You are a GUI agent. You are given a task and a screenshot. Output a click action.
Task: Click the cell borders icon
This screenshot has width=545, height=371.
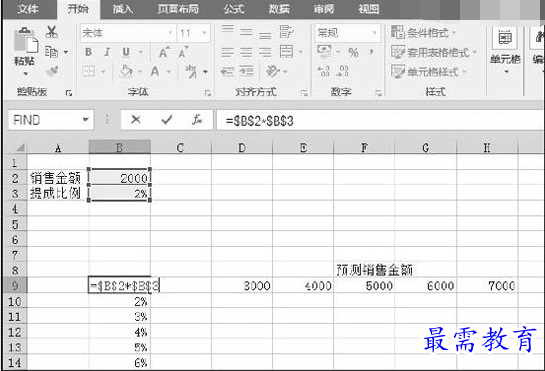click(x=89, y=72)
